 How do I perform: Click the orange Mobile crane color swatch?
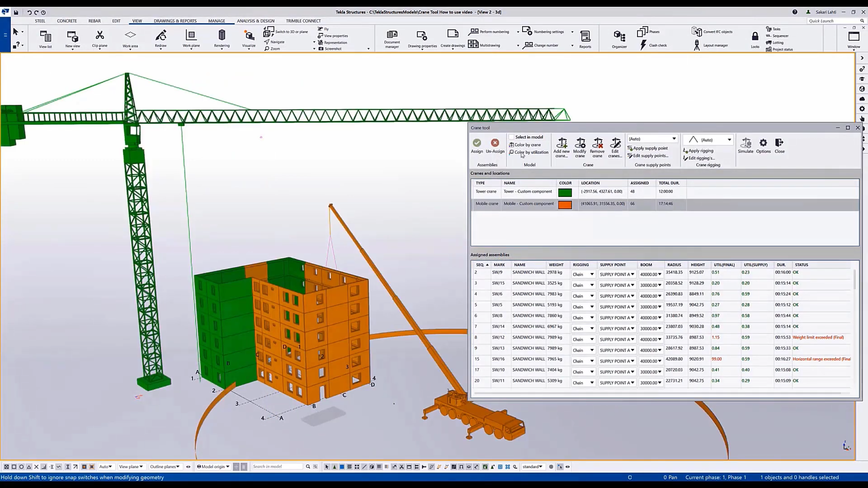pos(565,205)
